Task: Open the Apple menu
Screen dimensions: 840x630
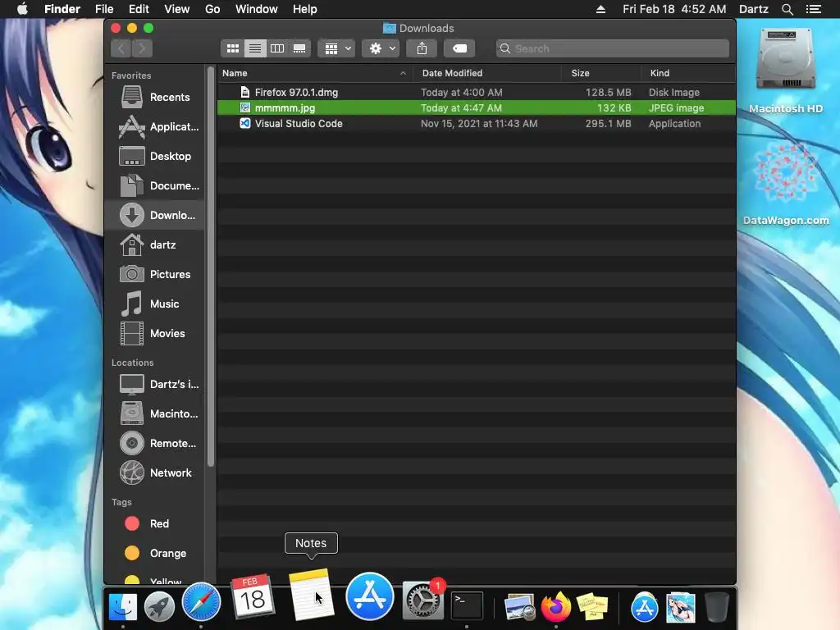Action: 22,9
